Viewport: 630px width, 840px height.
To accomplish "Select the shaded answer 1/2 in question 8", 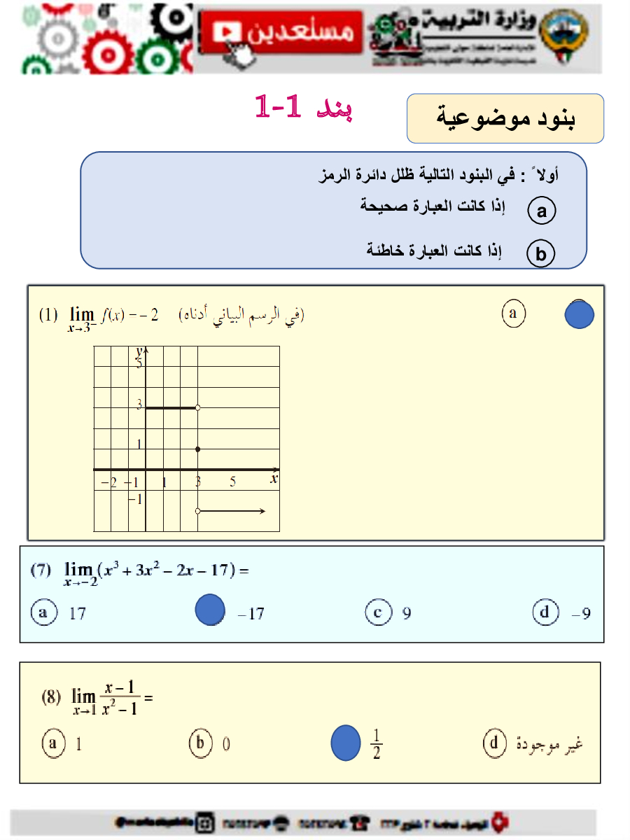I will point(344,743).
